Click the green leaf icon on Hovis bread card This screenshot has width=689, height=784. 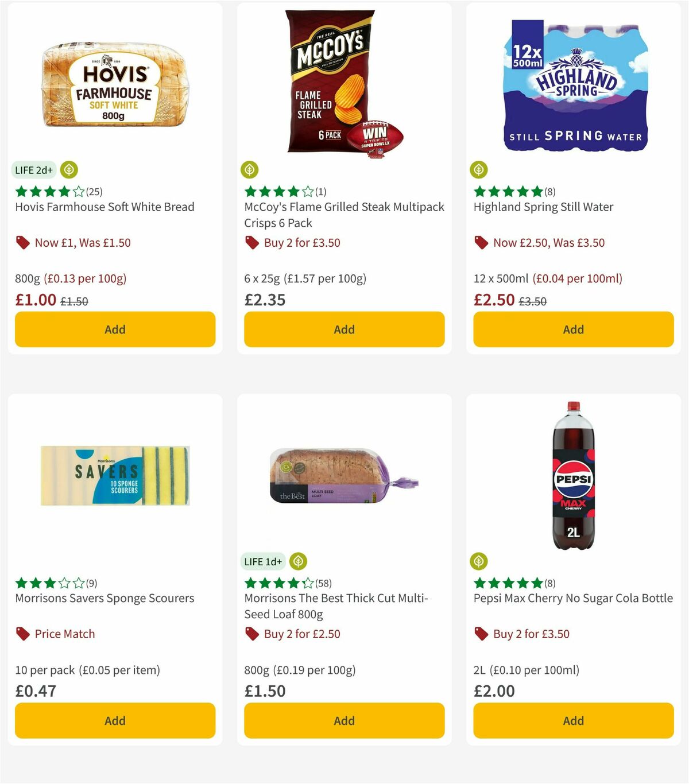69,170
